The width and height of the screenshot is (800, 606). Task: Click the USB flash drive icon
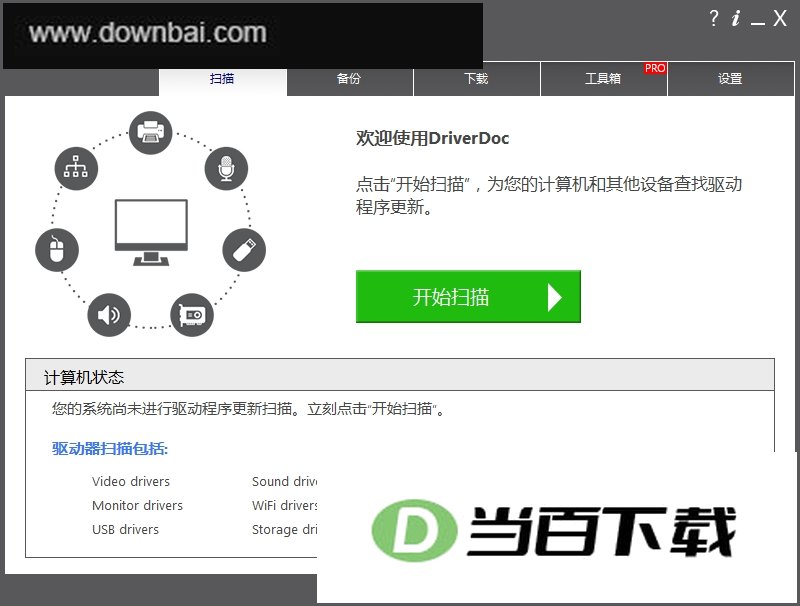(x=244, y=250)
